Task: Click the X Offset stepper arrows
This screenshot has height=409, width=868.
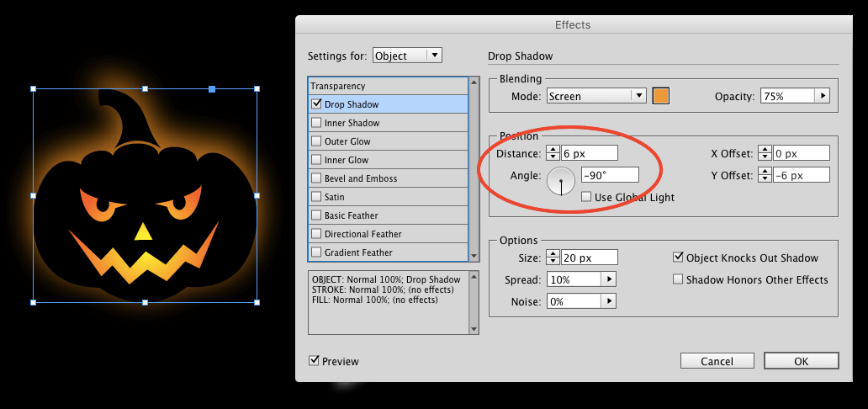Action: click(x=765, y=153)
